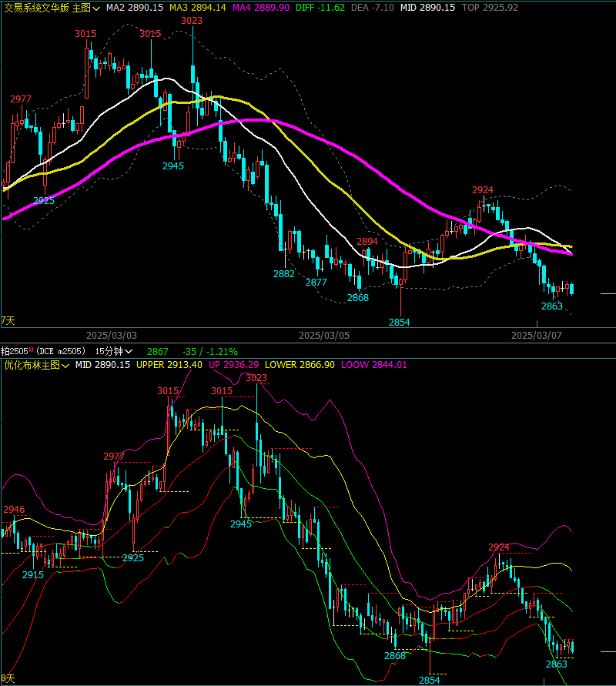Image resolution: width=616 pixels, height=686 pixels.
Task: Click the 2946 high price label
Action: click(14, 510)
